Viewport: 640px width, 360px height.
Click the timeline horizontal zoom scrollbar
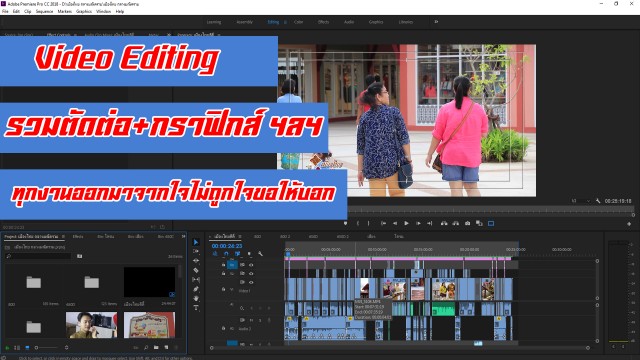(x=399, y=348)
